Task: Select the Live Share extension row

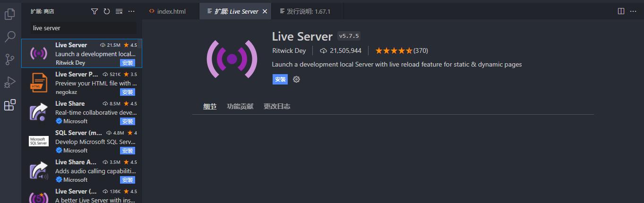Action: [82, 112]
